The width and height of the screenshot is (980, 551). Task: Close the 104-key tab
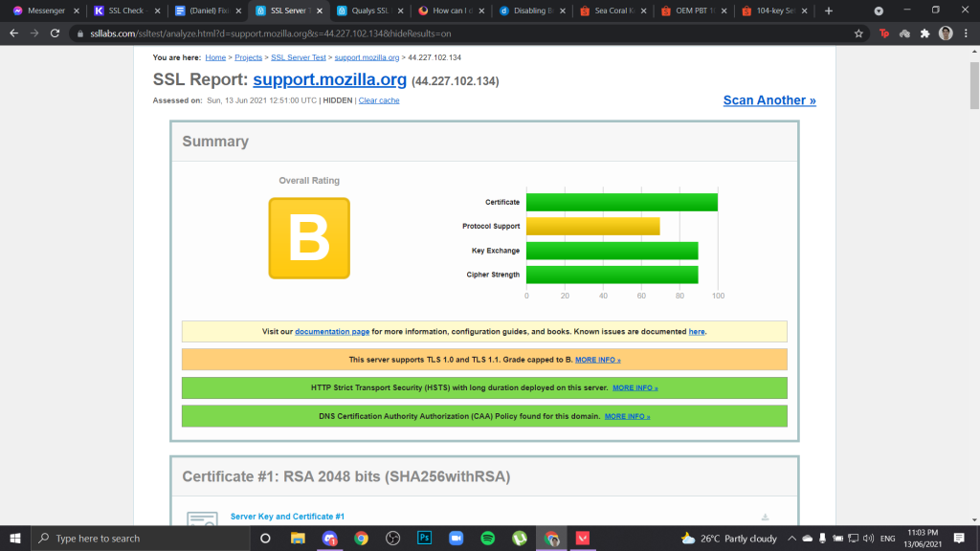coord(804,11)
